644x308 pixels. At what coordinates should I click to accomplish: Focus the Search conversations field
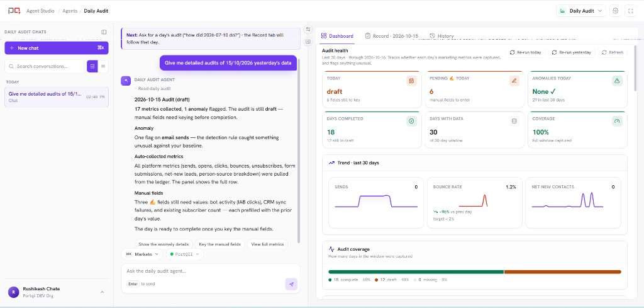(45, 66)
